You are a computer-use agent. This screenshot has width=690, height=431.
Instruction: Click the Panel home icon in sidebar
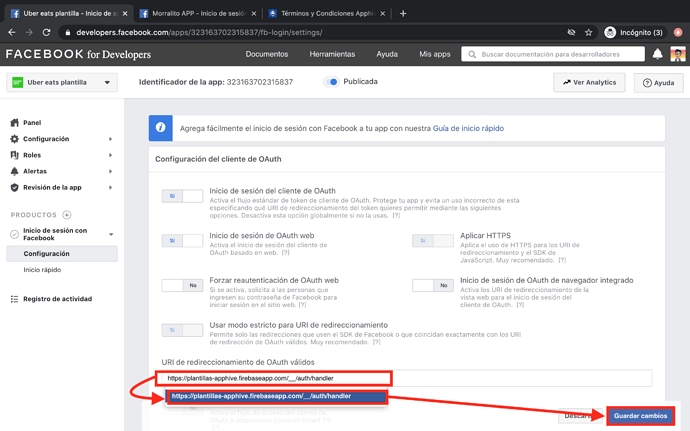click(14, 123)
